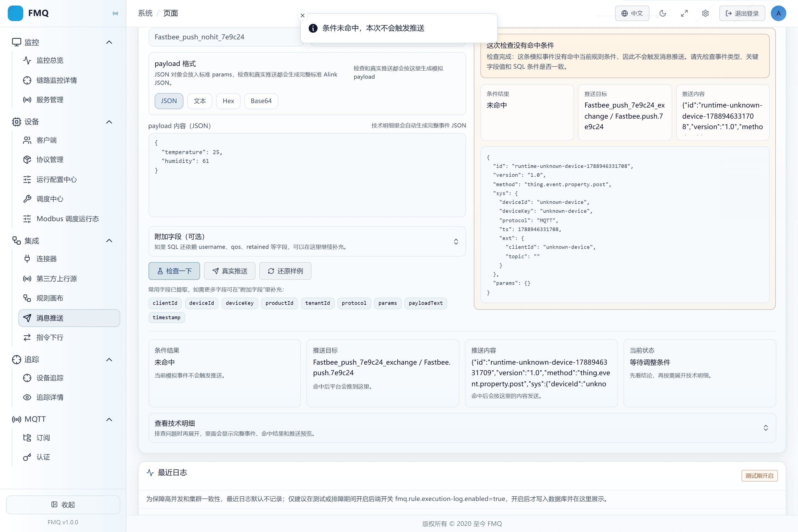
Task: Select 文本 payload format
Action: click(x=200, y=101)
